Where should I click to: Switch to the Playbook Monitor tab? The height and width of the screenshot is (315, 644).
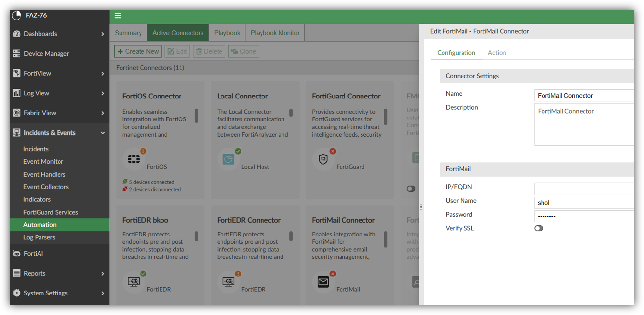point(275,33)
